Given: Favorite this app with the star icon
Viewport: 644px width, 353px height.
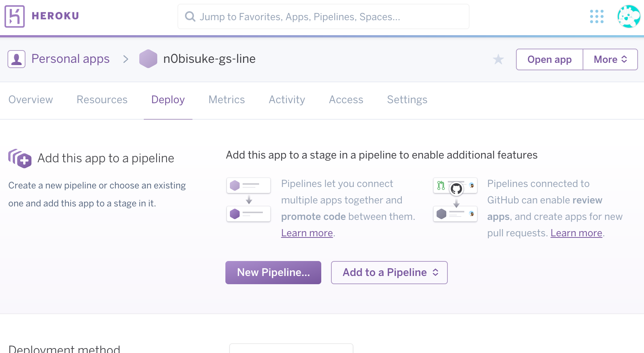Looking at the screenshot, I should (498, 59).
